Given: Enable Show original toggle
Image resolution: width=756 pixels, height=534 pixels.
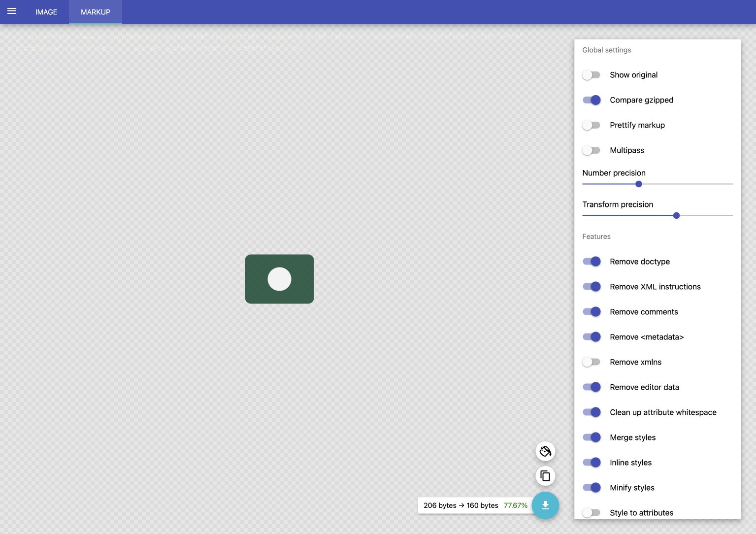Looking at the screenshot, I should (x=591, y=75).
